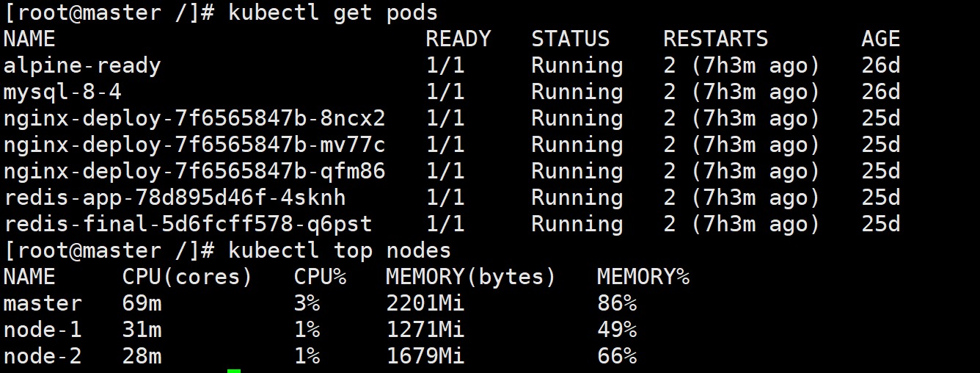Click the 86% memory percentage for master
The width and height of the screenshot is (980, 373).
click(x=617, y=303)
